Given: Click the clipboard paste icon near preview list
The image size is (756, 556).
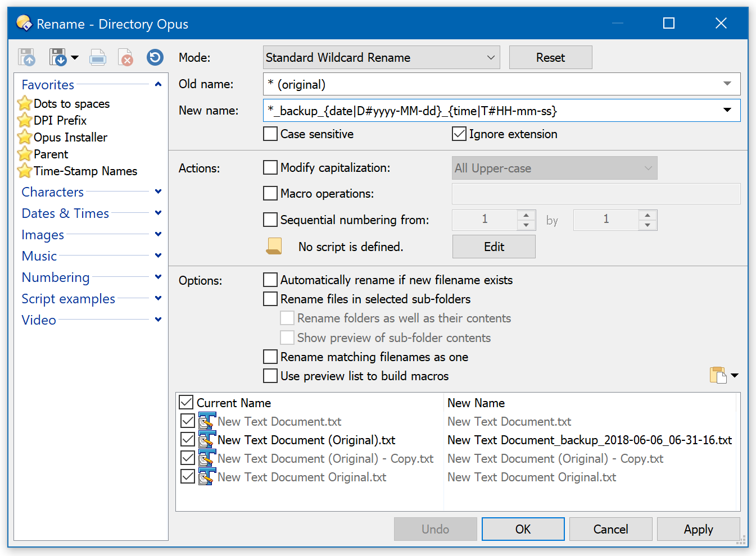Looking at the screenshot, I should click(x=718, y=375).
